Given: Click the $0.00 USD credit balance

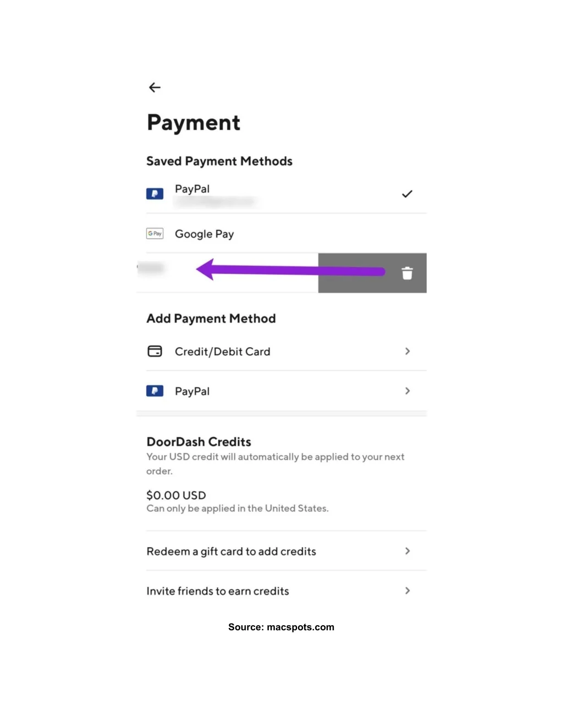Looking at the screenshot, I should [176, 495].
